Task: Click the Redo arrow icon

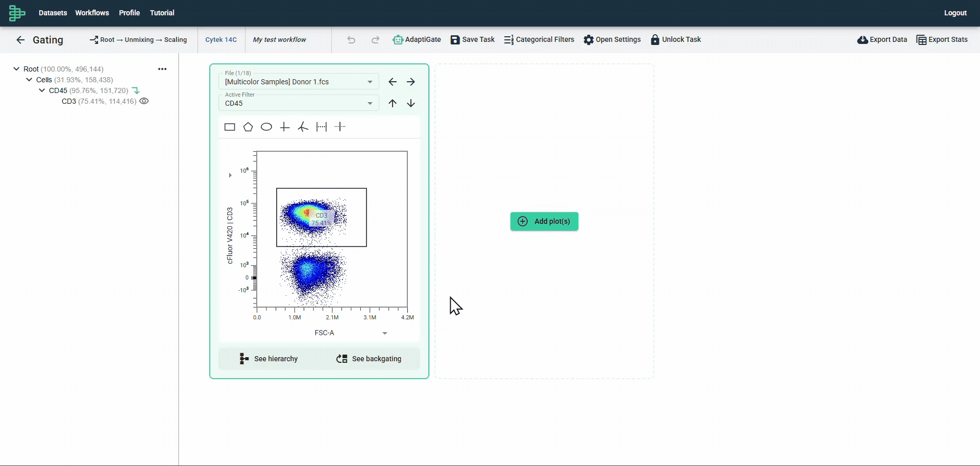Action: click(x=376, y=40)
